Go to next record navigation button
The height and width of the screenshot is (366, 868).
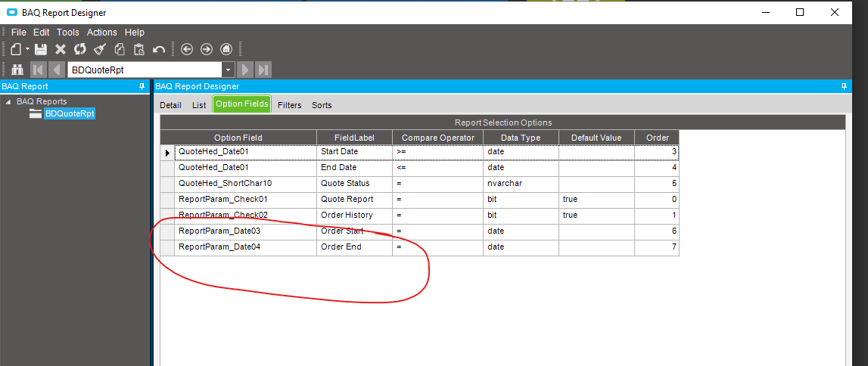point(245,70)
